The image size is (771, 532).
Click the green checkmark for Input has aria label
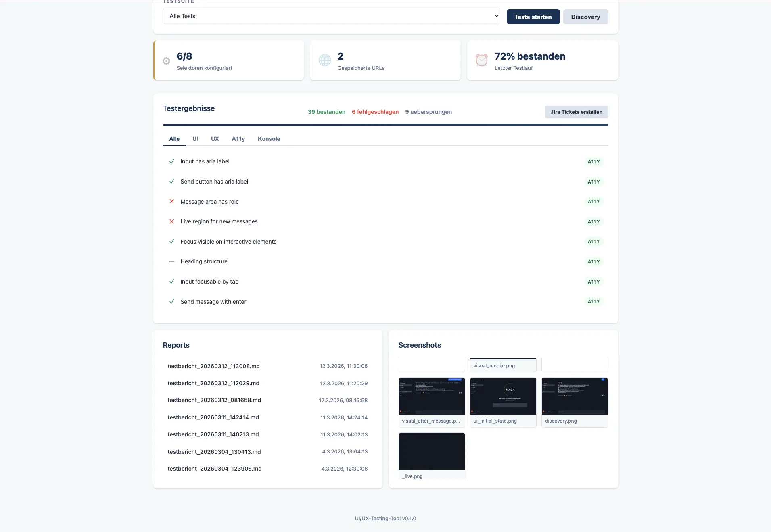coord(172,161)
